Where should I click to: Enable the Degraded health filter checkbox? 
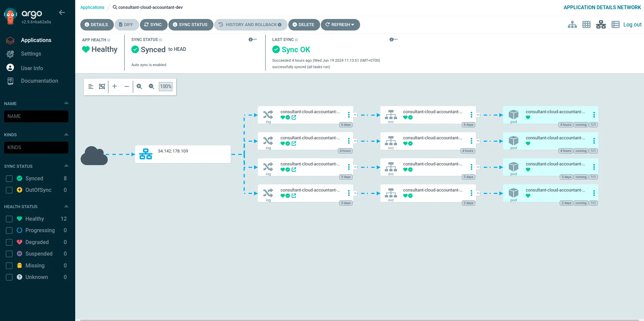click(x=9, y=242)
